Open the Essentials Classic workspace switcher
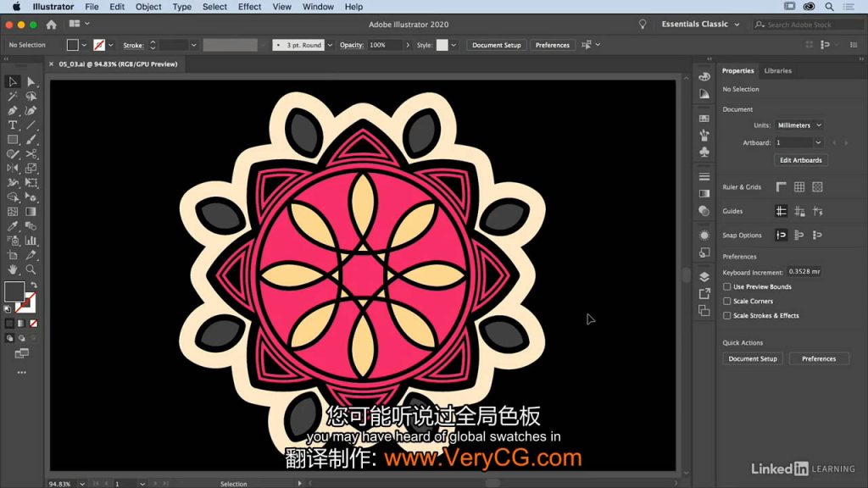This screenshot has width=868, height=488. [700, 25]
